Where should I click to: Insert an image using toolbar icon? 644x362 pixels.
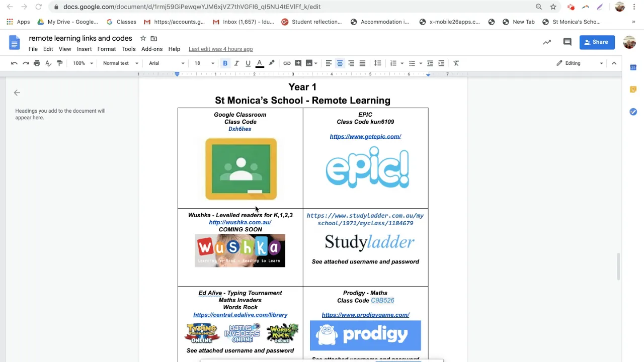coord(309,63)
